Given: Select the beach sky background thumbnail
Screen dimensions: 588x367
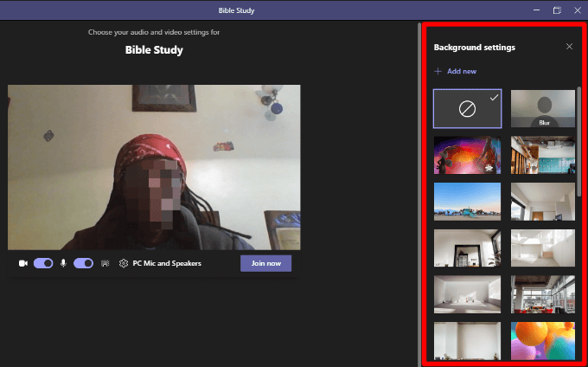Looking at the screenshot, I should [x=467, y=202].
